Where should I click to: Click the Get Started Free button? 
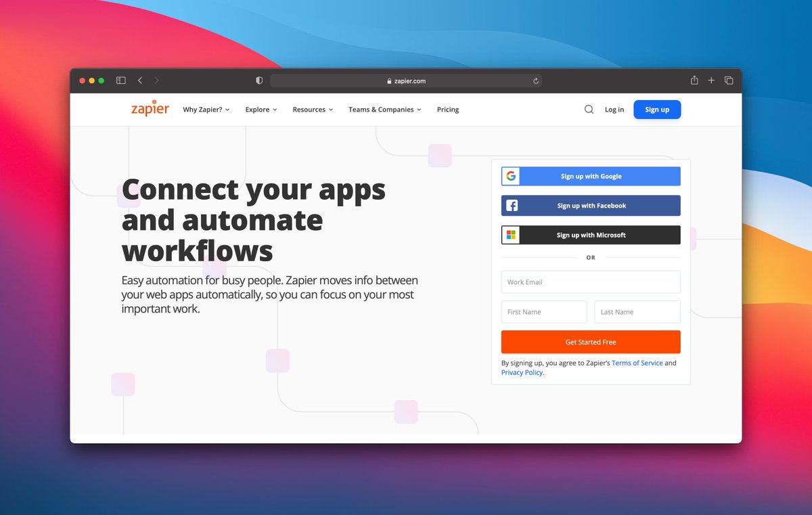(591, 342)
